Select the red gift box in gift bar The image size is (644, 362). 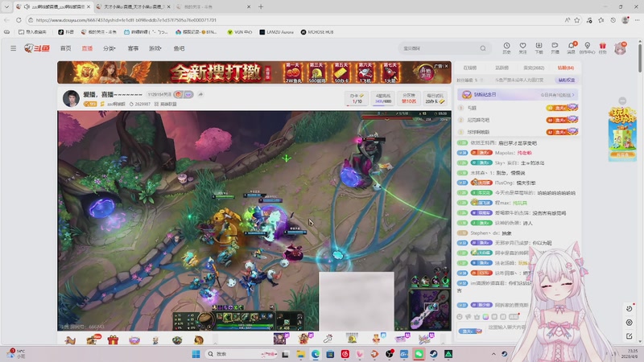[x=113, y=339]
